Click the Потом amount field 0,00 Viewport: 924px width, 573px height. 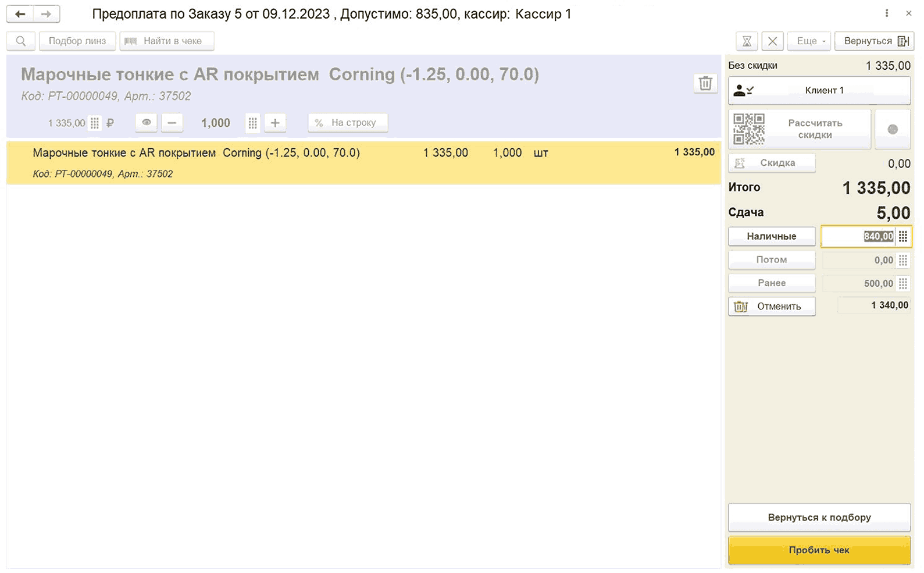click(858, 260)
